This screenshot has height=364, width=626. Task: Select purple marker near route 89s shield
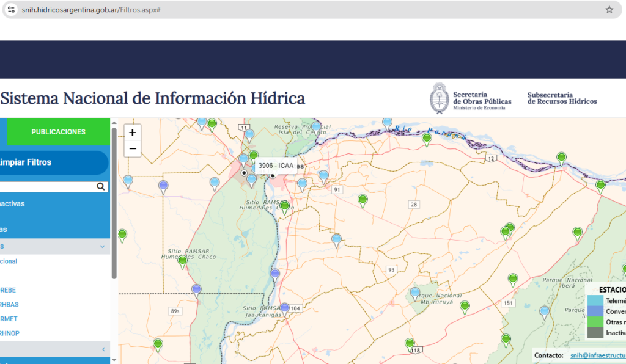[x=196, y=290]
